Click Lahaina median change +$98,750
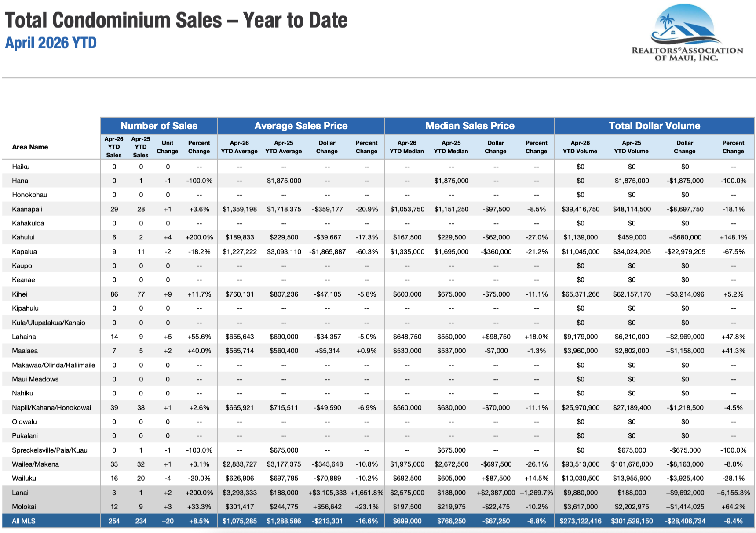The height and width of the screenshot is (533, 756). (x=496, y=337)
